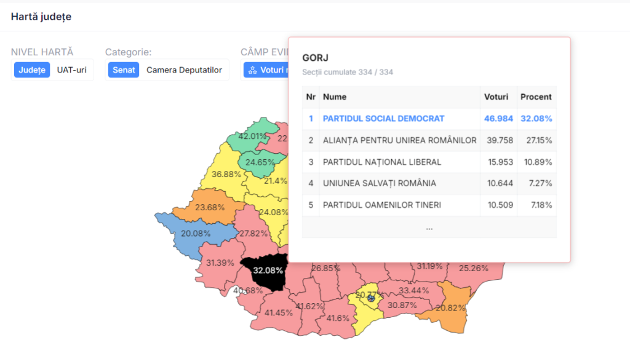Select the county showing 31.19%
This screenshot has height=364, width=630.
tap(429, 266)
